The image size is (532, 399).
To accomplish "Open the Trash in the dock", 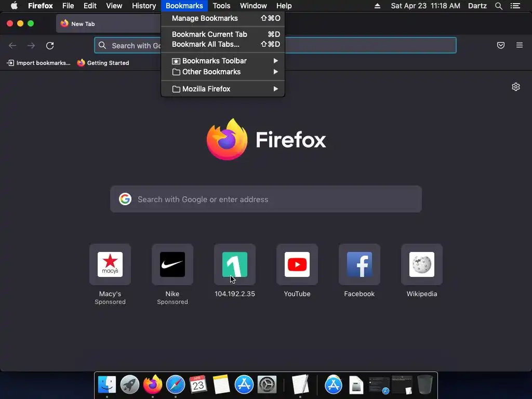I will (425, 385).
